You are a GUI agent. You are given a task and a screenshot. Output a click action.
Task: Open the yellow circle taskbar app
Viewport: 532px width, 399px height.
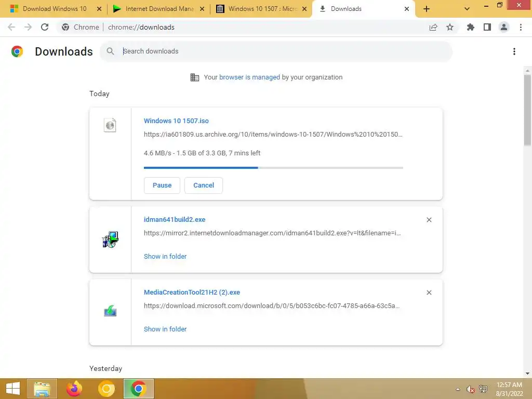click(106, 389)
